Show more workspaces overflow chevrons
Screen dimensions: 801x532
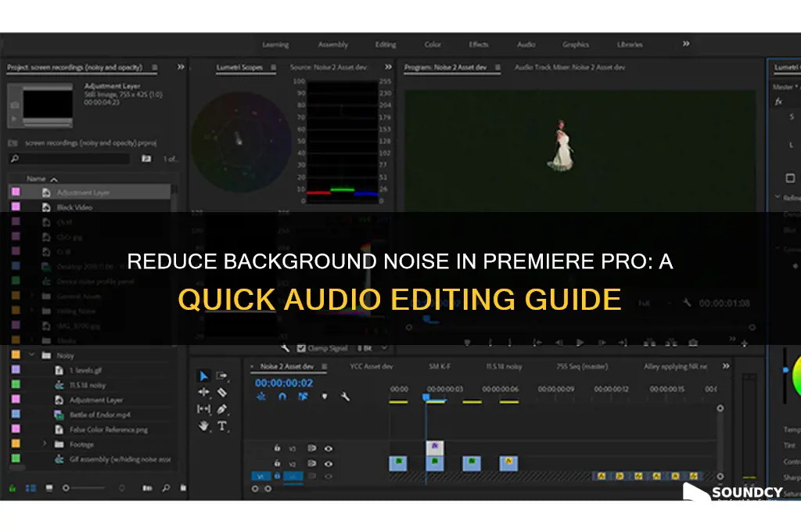click(x=686, y=44)
